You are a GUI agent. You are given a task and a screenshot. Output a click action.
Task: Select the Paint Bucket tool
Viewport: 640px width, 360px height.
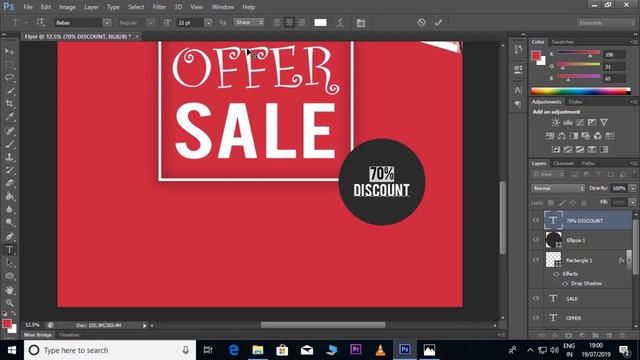pos(9,196)
